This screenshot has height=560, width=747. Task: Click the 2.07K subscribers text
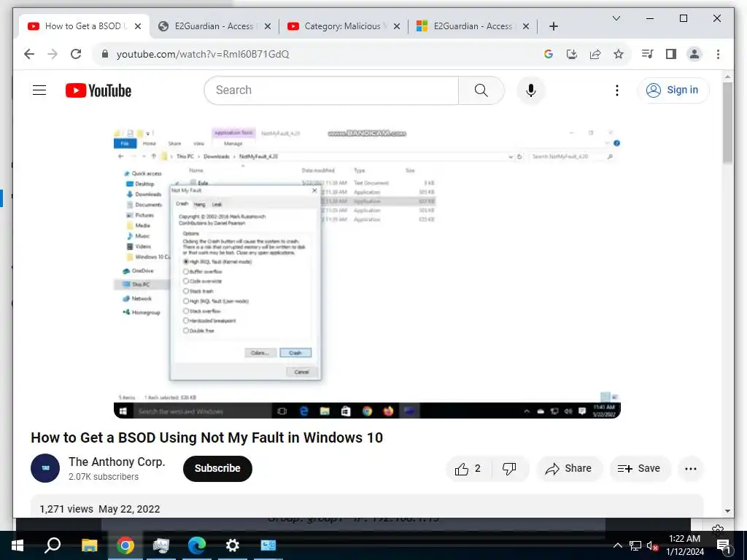[x=104, y=477]
